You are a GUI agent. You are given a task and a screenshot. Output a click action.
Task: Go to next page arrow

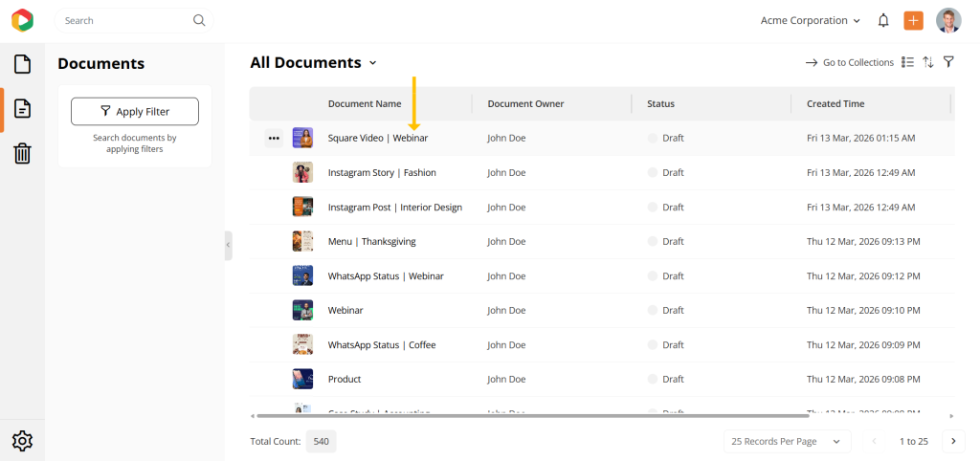coord(953,441)
